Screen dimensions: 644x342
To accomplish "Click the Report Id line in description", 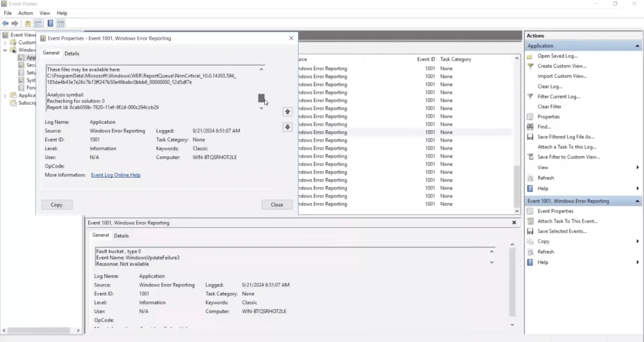I will pos(103,107).
